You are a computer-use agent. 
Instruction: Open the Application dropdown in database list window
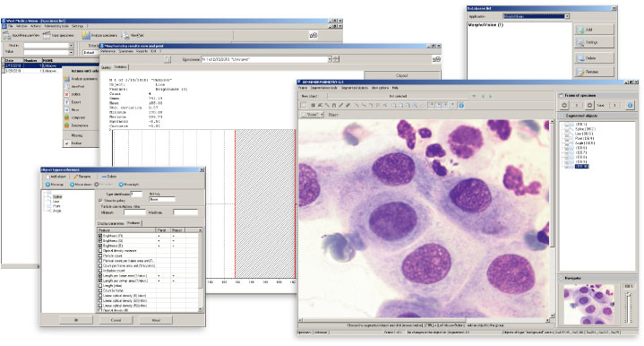point(567,16)
